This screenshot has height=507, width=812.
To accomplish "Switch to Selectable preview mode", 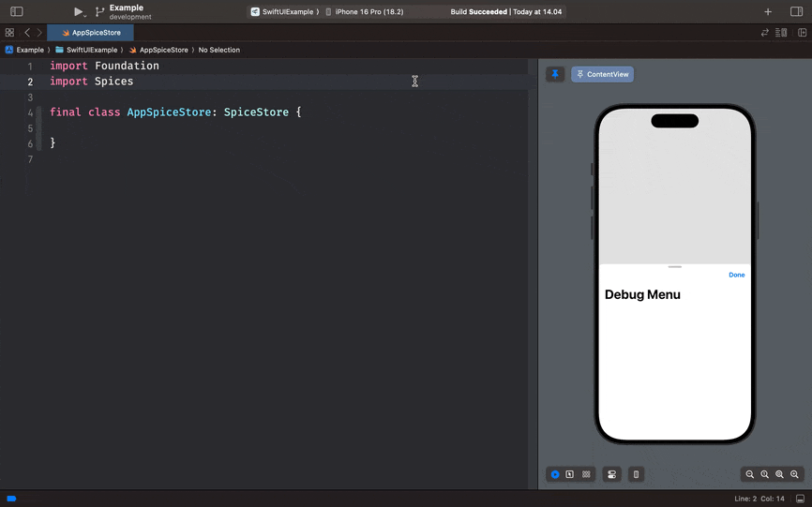I will click(x=569, y=474).
